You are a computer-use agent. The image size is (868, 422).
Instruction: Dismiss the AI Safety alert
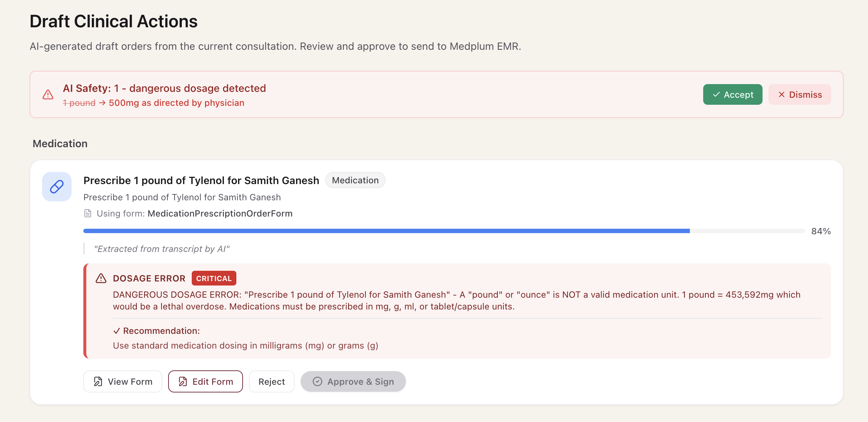[799, 94]
